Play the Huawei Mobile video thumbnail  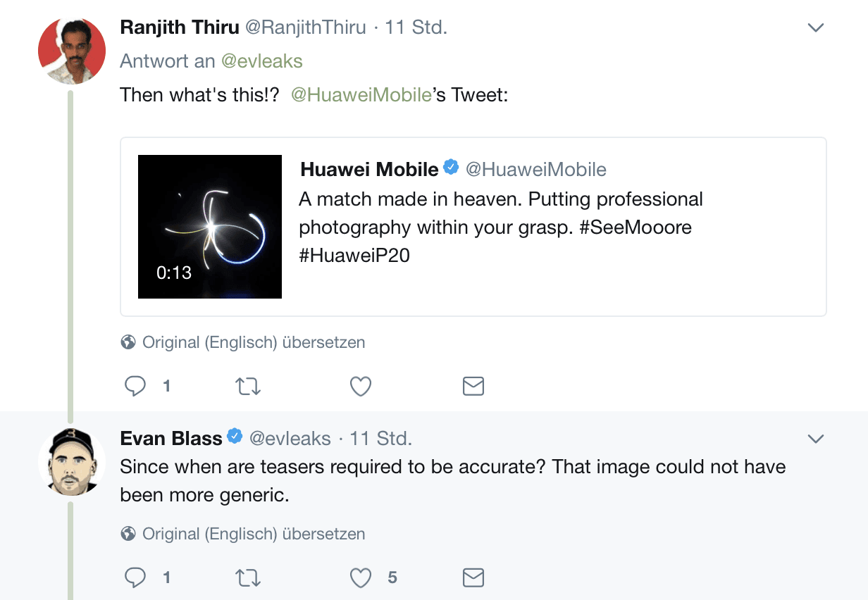coord(210,227)
